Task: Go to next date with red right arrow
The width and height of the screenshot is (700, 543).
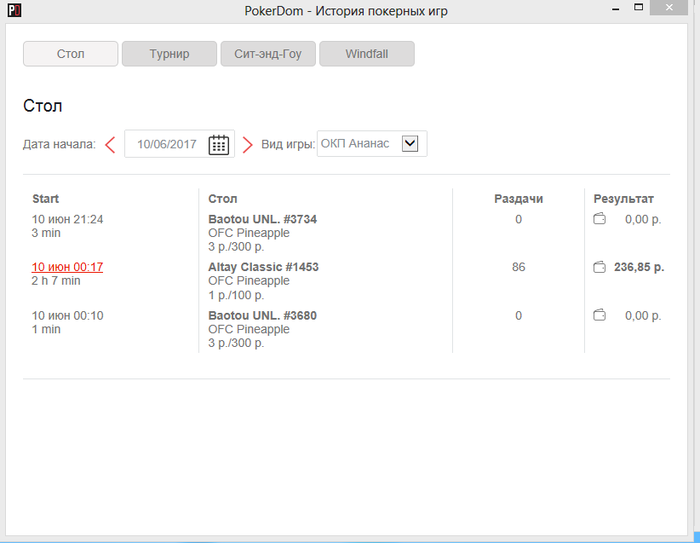Action: coord(247,144)
